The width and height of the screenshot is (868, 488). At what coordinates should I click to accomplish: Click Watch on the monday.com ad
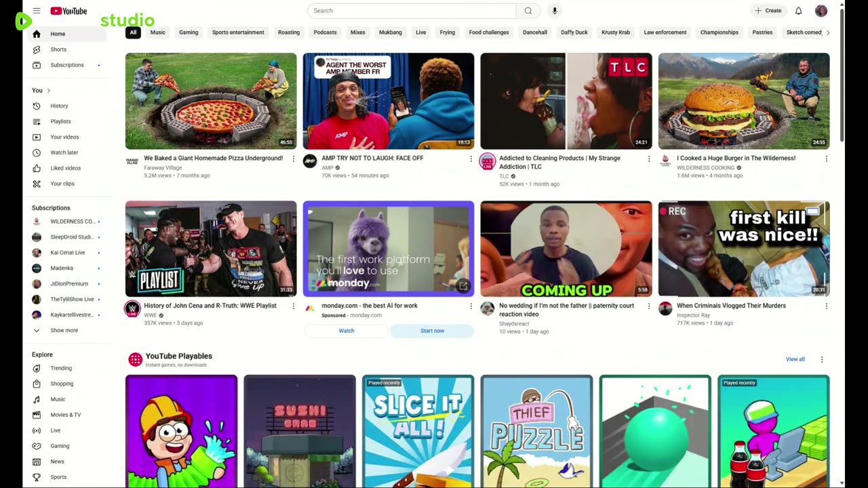(347, 331)
